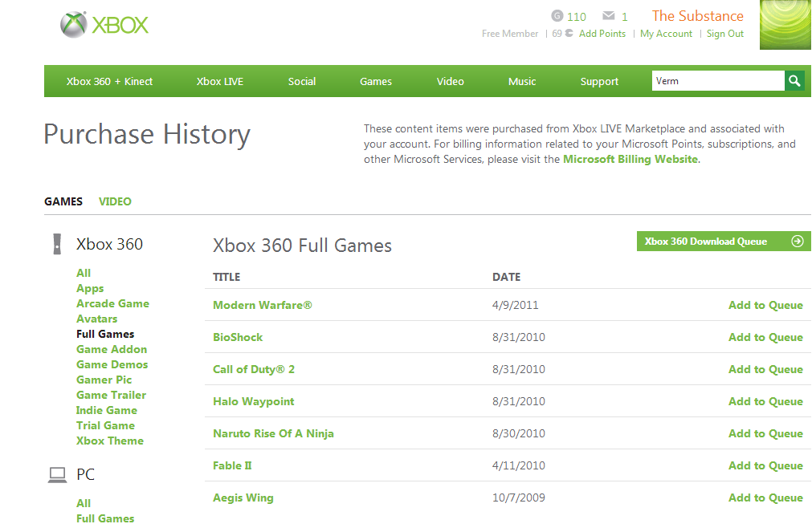Click the 4/9/2011 date cell
Screen dimensions: 812x528
tap(516, 305)
